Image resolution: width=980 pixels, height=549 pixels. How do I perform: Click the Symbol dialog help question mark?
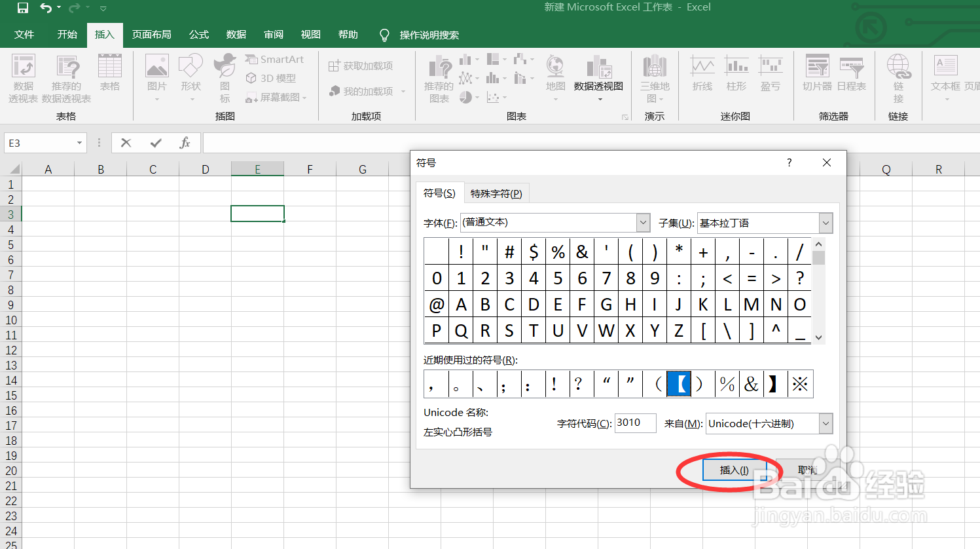[x=789, y=162]
